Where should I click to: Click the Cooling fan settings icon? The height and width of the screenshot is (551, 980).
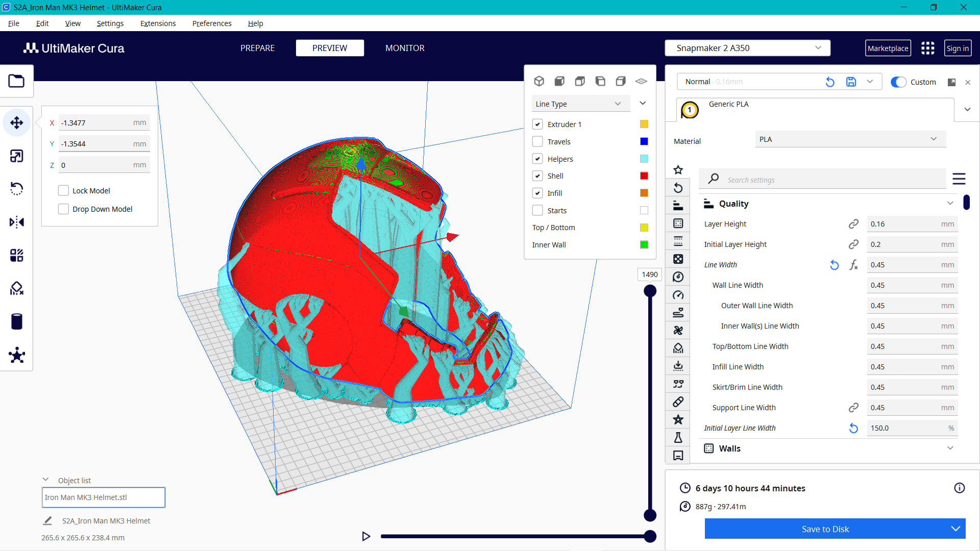tap(678, 330)
